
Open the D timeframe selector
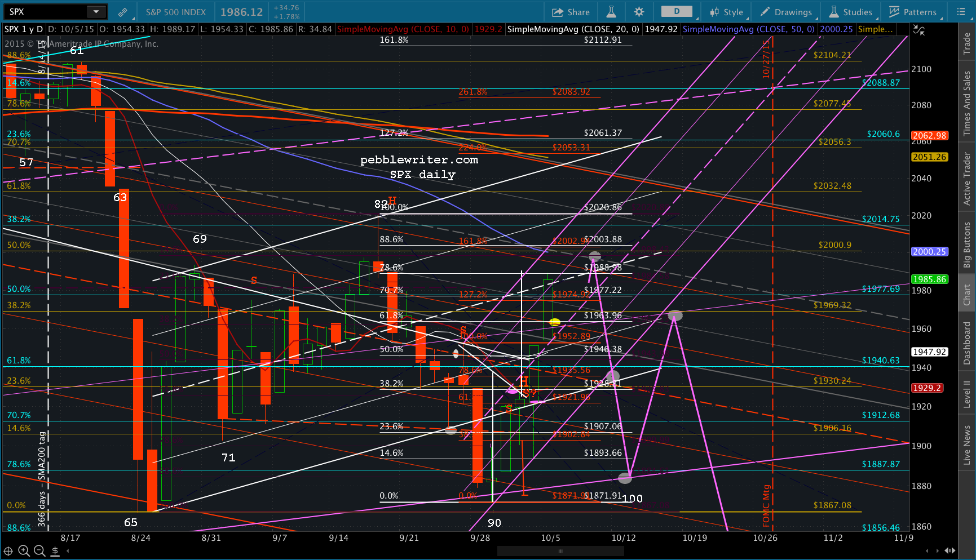coord(677,11)
